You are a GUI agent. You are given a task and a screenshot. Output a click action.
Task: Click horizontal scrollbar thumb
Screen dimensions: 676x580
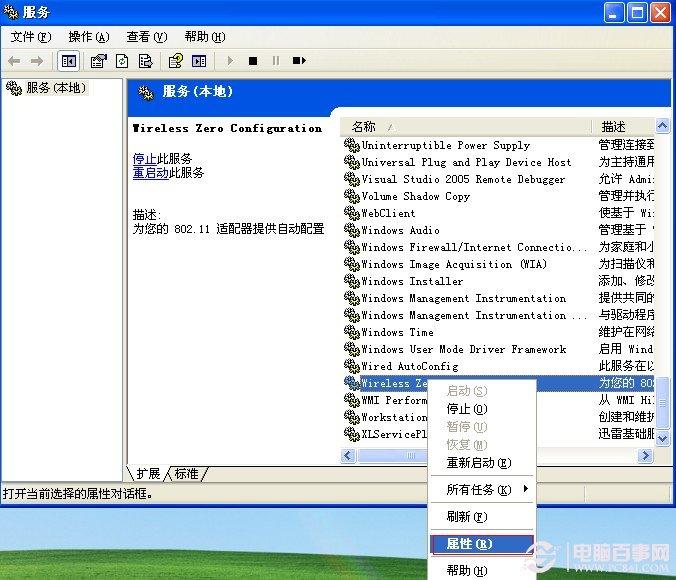click(x=393, y=455)
